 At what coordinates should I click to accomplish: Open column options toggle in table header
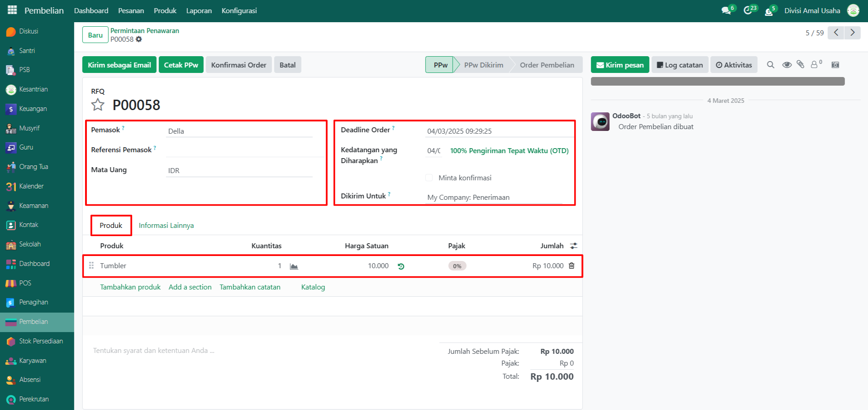[x=574, y=246]
